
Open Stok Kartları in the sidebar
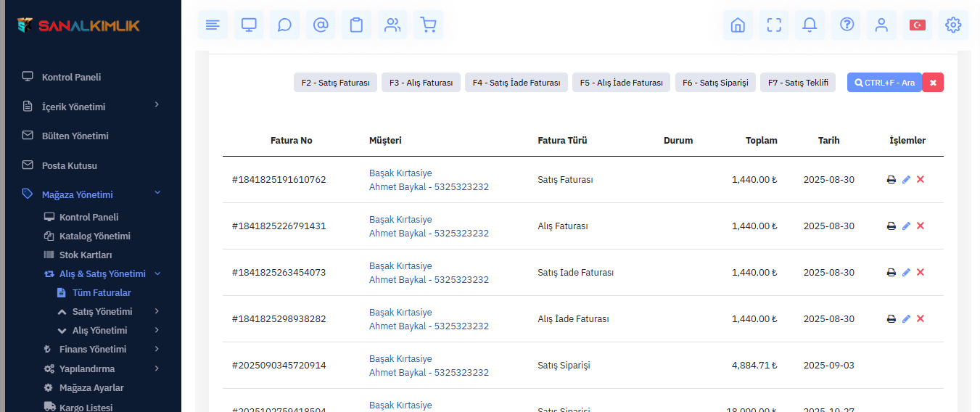pos(85,255)
